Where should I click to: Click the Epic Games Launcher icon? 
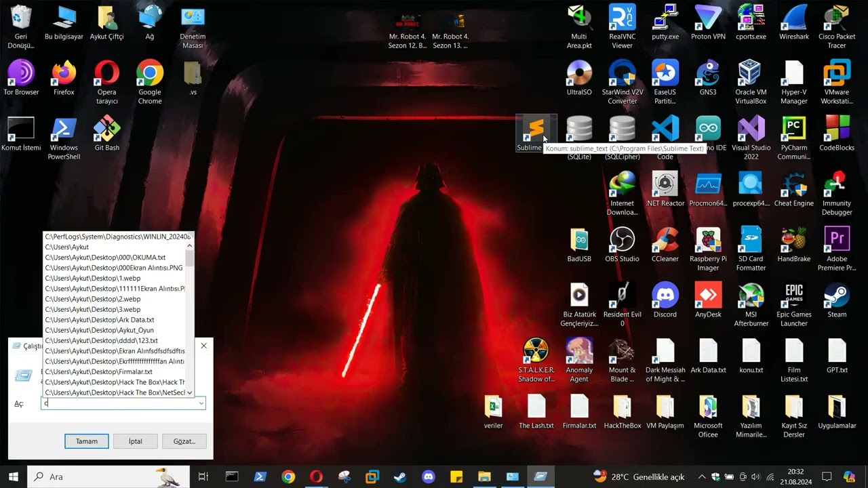pos(794,305)
